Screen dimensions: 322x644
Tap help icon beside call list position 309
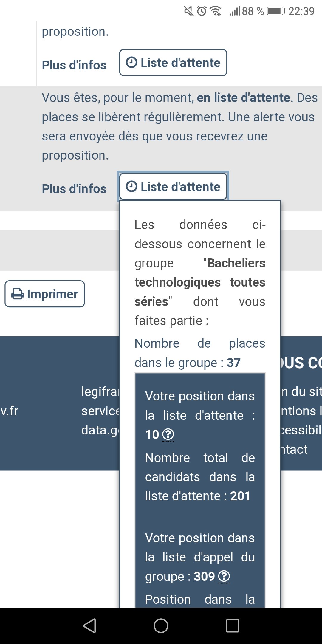point(224,576)
